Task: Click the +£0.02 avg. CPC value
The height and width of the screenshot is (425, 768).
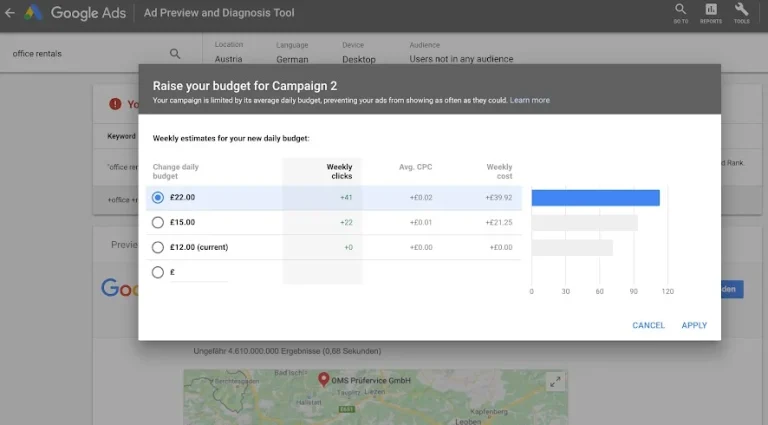Action: [421, 197]
